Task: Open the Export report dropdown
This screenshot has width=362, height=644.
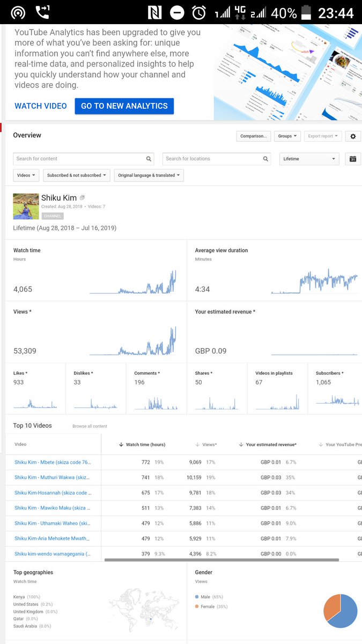Action: 323,136
